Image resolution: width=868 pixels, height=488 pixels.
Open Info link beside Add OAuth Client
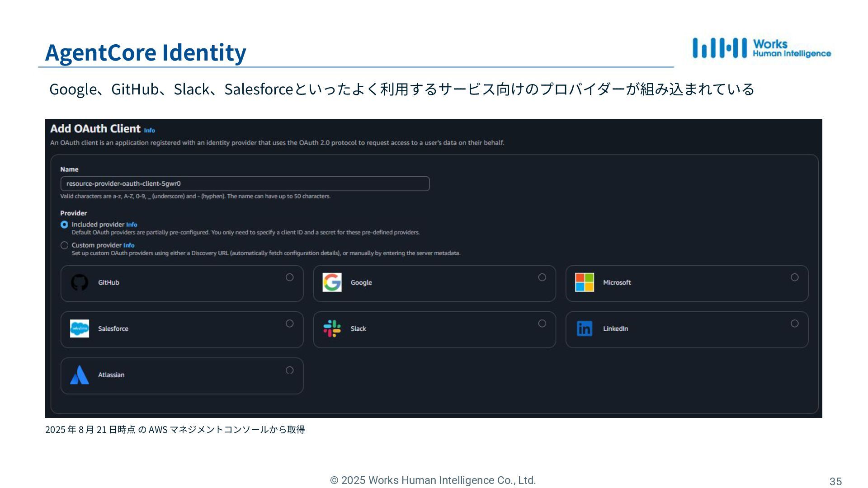[150, 131]
